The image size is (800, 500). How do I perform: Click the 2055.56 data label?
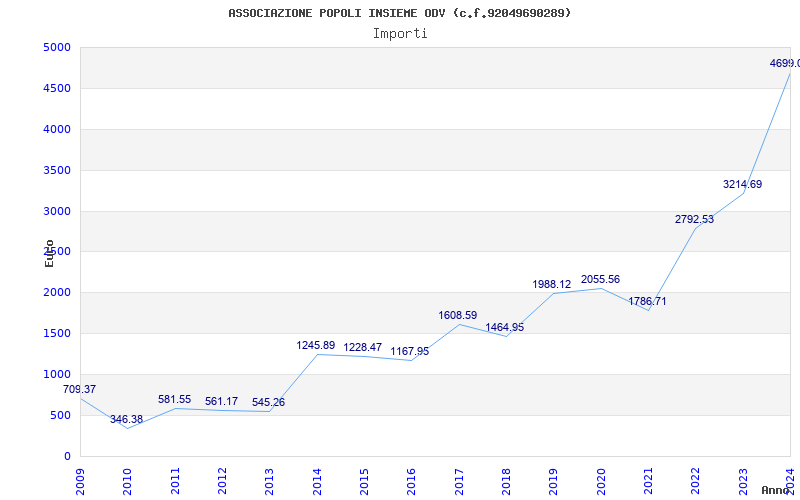pyautogui.click(x=601, y=280)
